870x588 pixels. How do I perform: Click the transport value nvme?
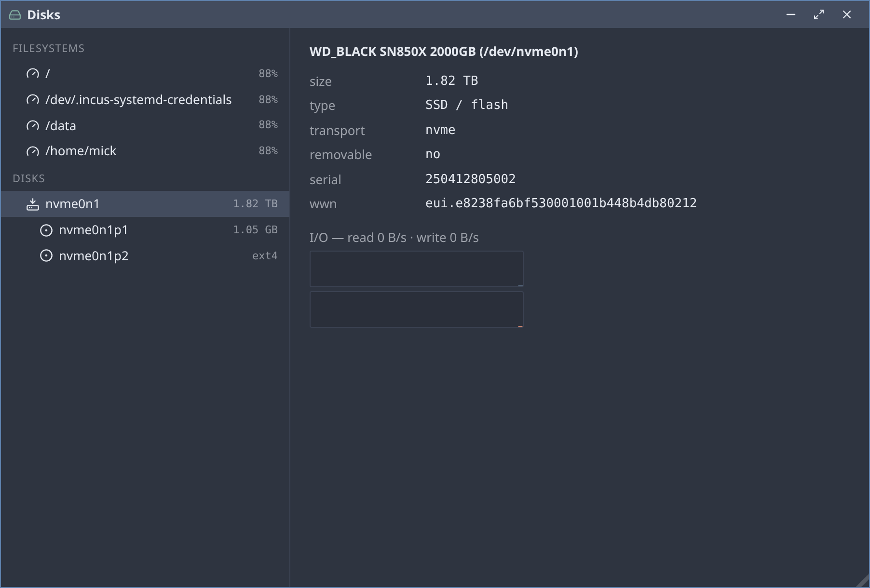[440, 130]
